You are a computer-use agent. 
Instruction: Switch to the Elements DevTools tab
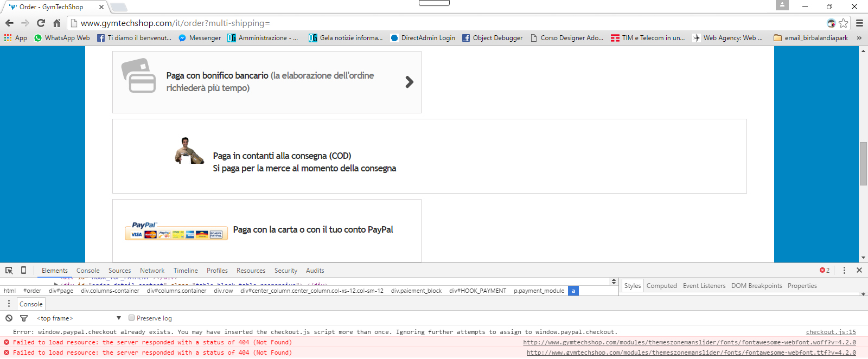(x=55, y=271)
